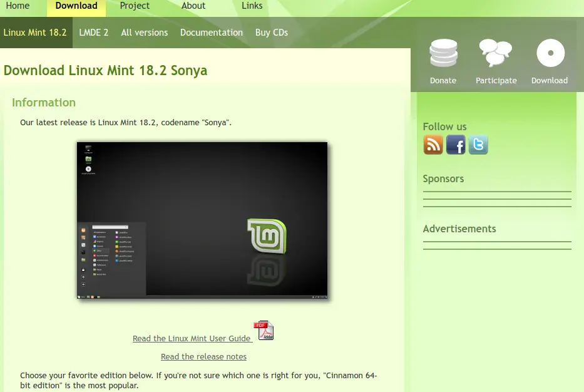Image resolution: width=584 pixels, height=392 pixels.
Task: Open the Documentation submenu item
Action: coord(211,33)
